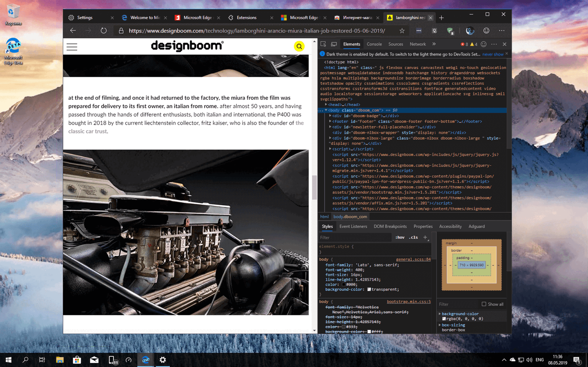Image resolution: width=588 pixels, height=367 pixels.
Task: Open the Event Listeners tab
Action: click(353, 226)
